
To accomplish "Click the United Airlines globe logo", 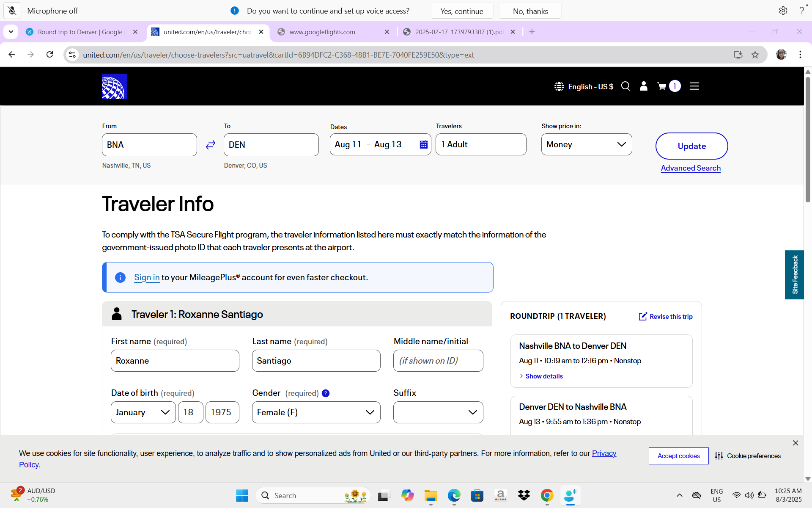I will tap(115, 86).
